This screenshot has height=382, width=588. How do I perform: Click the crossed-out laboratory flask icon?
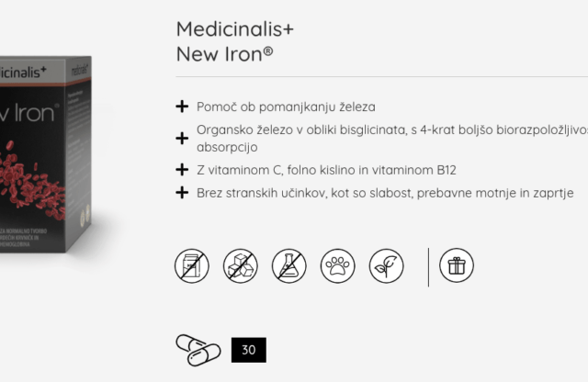pyautogui.click(x=289, y=265)
